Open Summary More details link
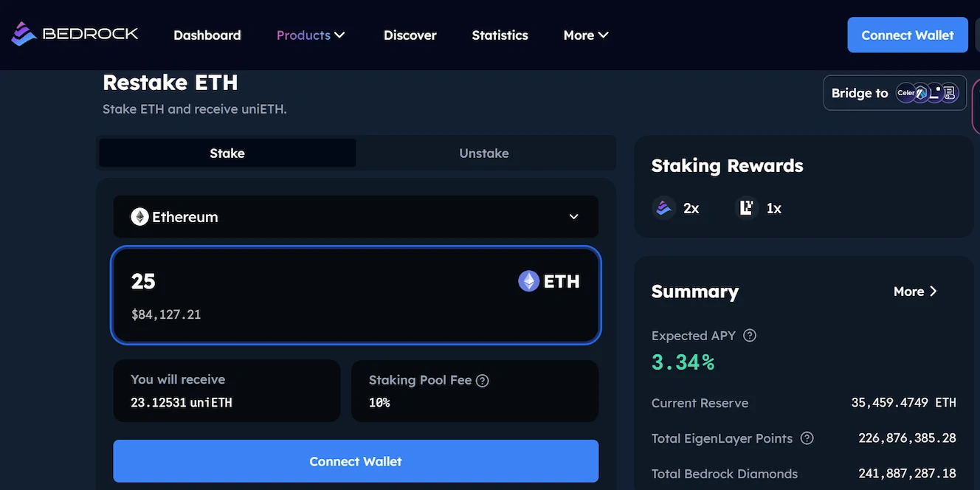 (x=915, y=291)
